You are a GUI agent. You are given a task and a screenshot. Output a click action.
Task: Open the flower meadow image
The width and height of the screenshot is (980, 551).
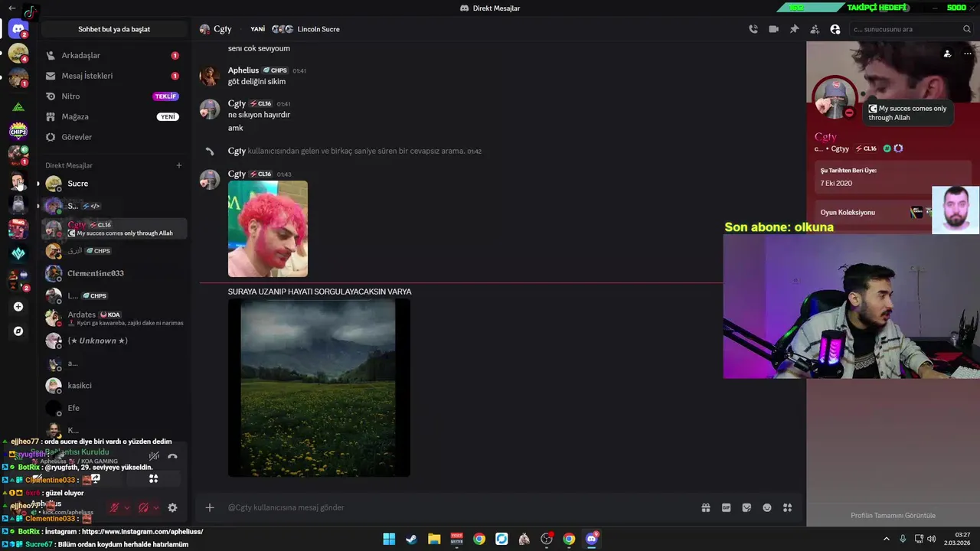click(319, 388)
